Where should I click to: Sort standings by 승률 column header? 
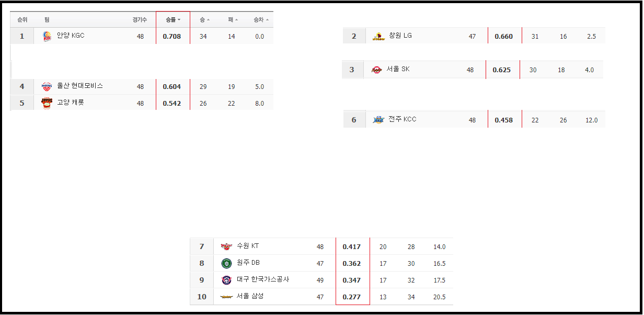(172, 20)
